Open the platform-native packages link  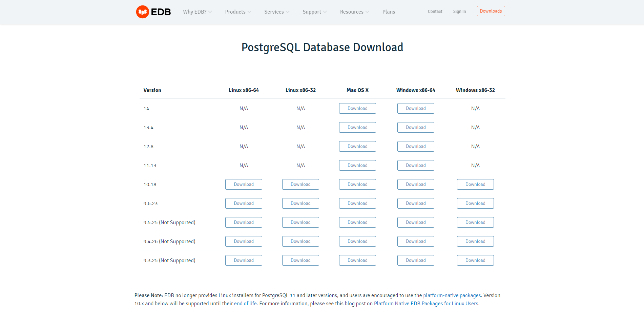[452, 295]
